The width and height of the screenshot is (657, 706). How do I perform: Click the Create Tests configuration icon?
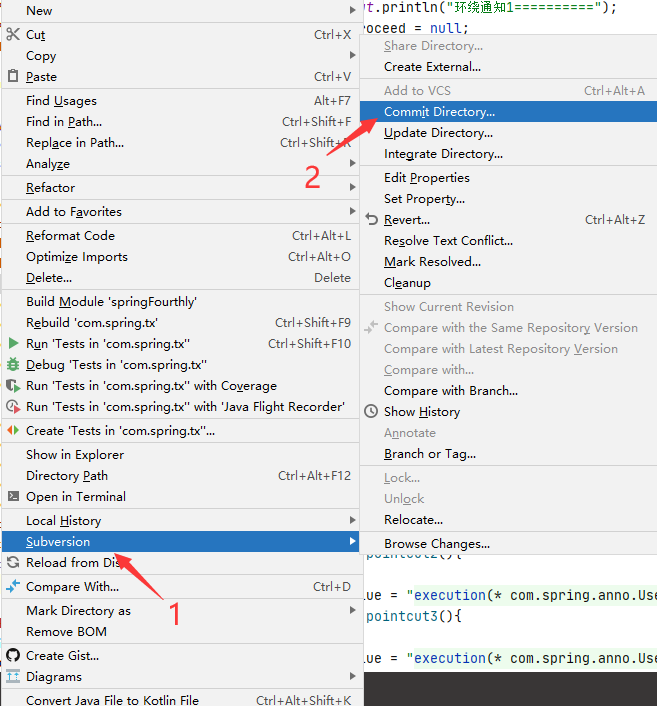click(x=13, y=430)
